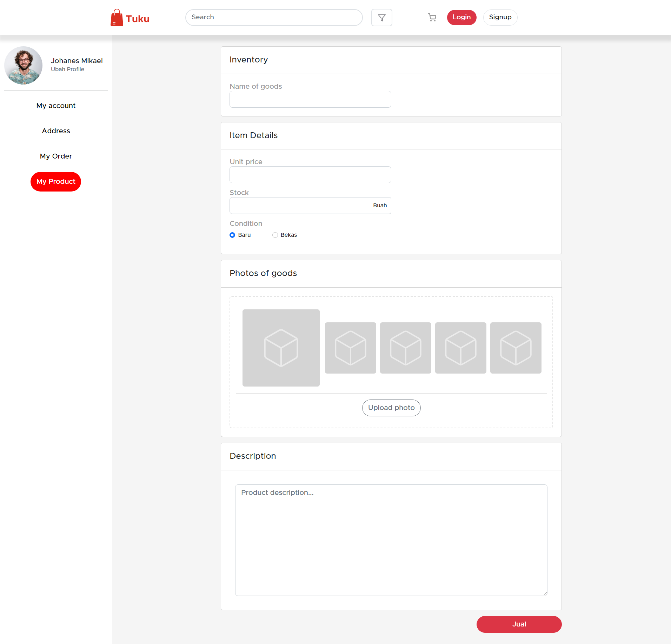The height and width of the screenshot is (644, 671).
Task: Select the last photo placeholder cube
Action: point(516,348)
